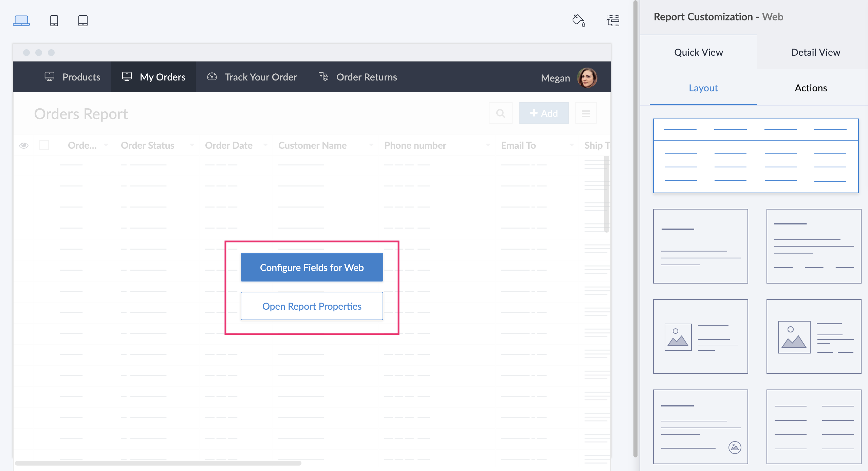Check the select-all checkbox in header row

click(44, 145)
